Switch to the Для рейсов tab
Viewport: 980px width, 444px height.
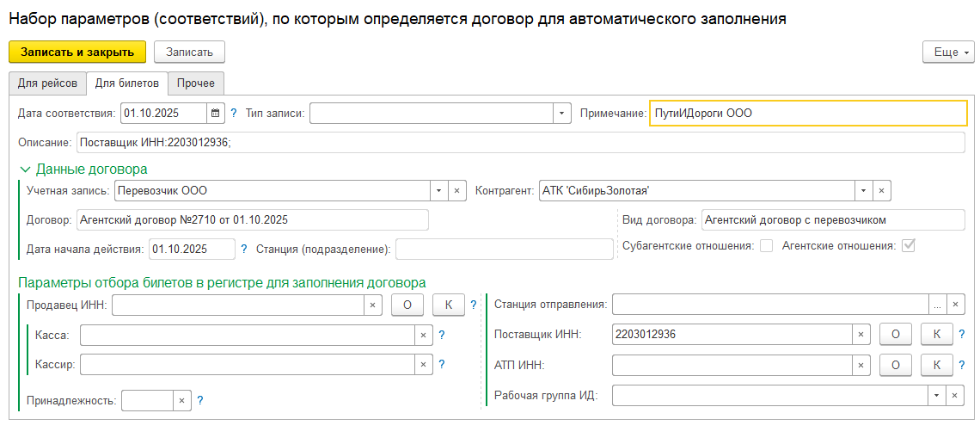47,83
